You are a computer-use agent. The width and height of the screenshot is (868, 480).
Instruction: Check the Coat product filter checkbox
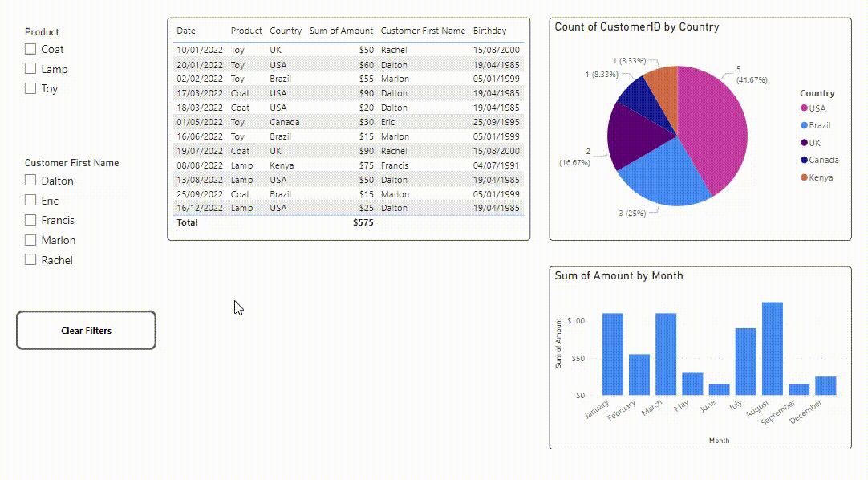pyautogui.click(x=30, y=49)
